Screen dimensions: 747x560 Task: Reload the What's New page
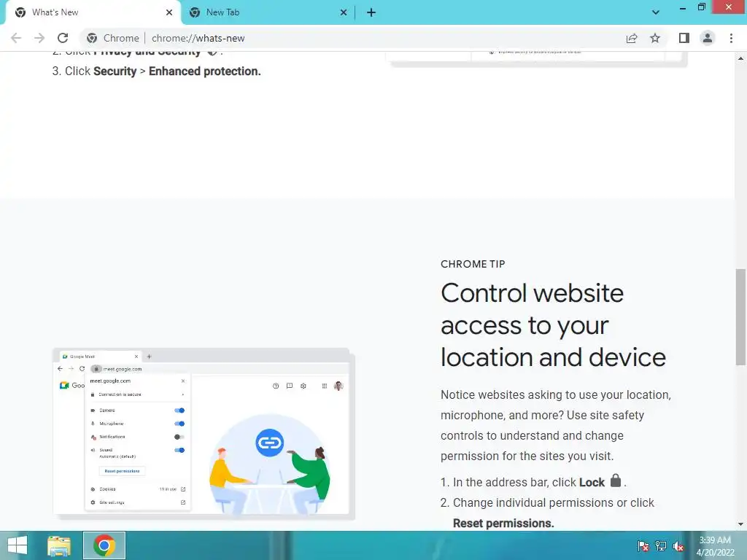pos(63,38)
